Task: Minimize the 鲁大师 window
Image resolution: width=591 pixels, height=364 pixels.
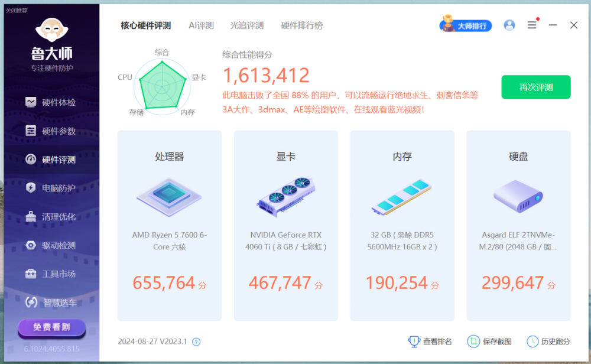Action: 553,25
